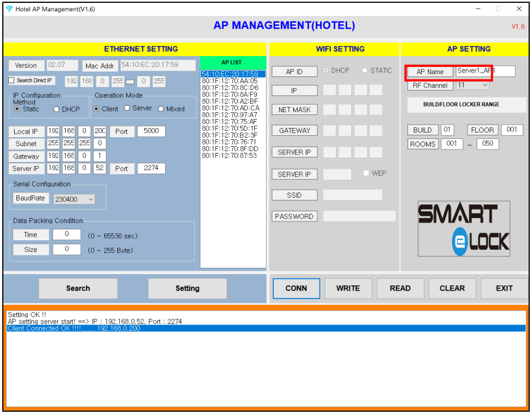Click the SMART eLOCK logo
Image resolution: width=532 pixels, height=414 pixels.
click(x=464, y=228)
